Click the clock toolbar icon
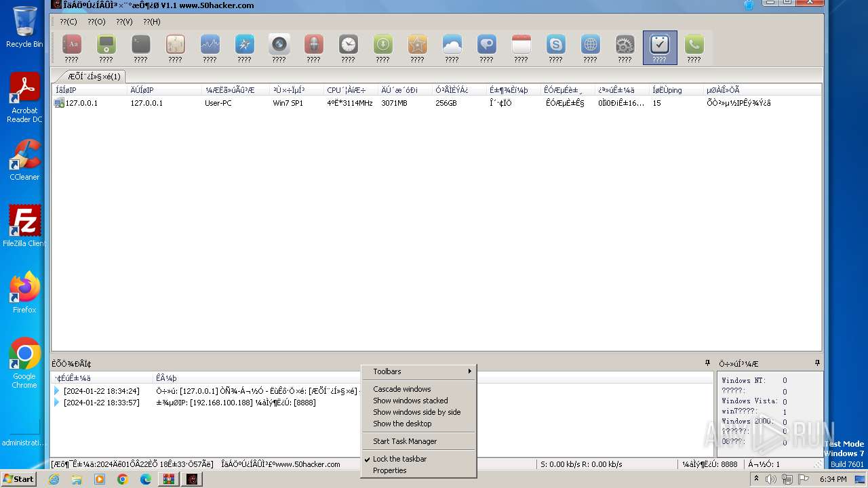868x488 pixels. coord(348,45)
